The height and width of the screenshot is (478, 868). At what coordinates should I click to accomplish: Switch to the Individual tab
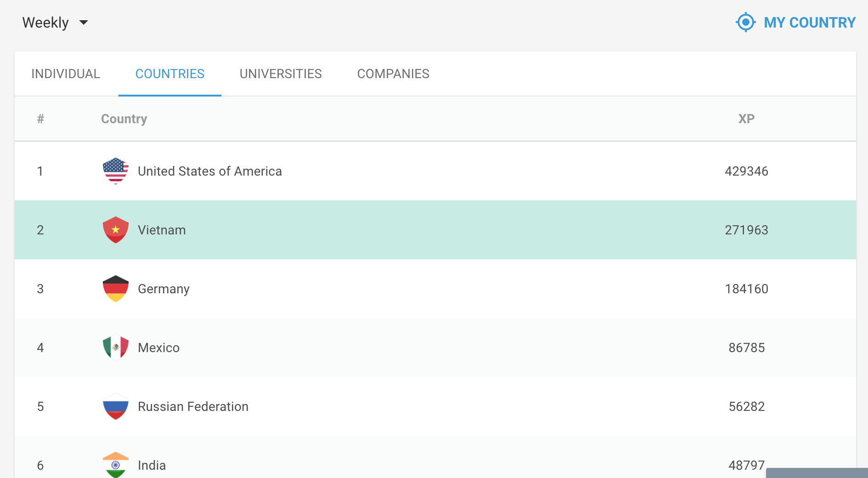coord(66,74)
